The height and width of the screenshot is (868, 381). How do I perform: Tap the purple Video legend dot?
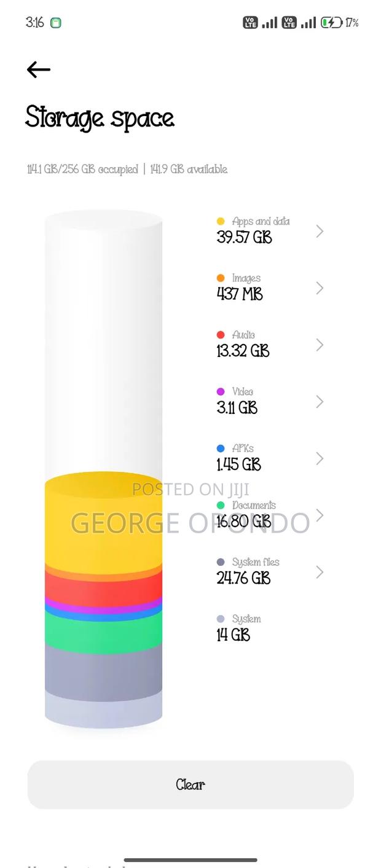[x=221, y=392]
